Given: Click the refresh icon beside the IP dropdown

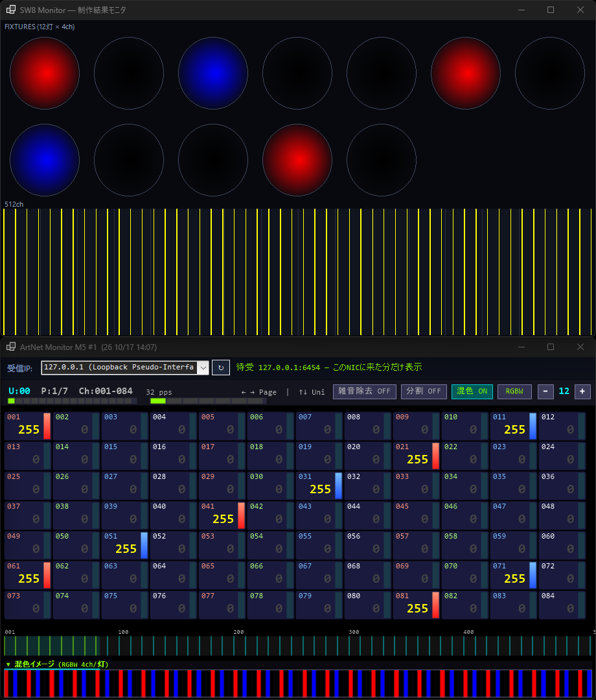Looking at the screenshot, I should pyautogui.click(x=221, y=368).
